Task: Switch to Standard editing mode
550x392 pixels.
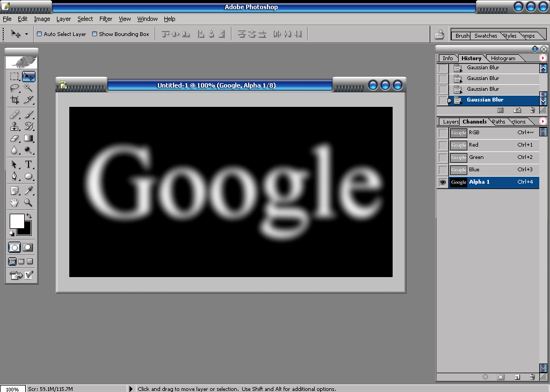Action: tap(15, 248)
